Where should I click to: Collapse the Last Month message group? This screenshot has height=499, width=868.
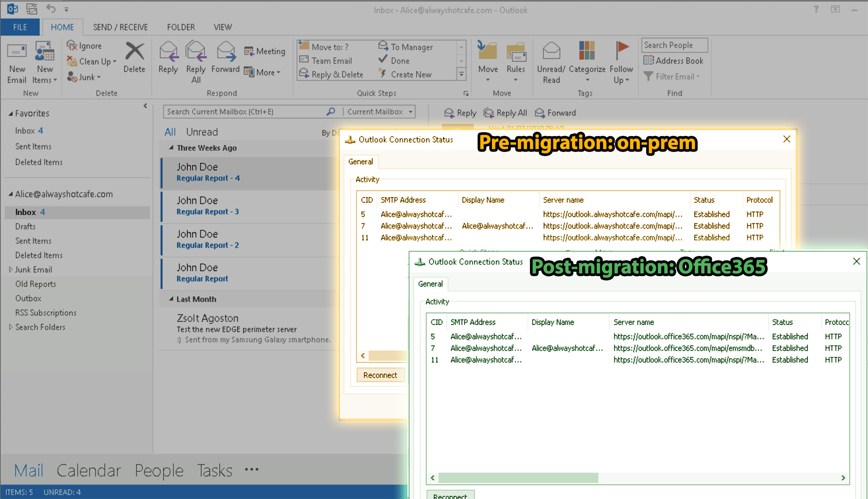click(170, 299)
